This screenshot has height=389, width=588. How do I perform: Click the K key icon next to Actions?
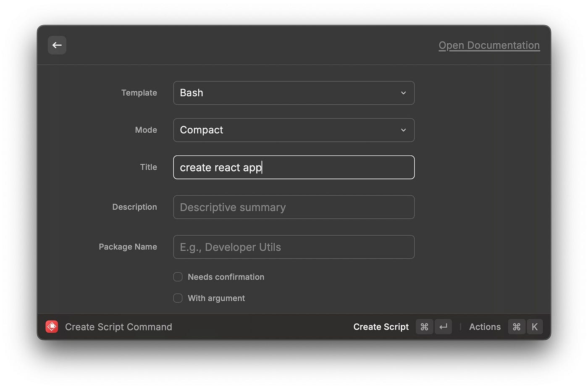click(x=534, y=326)
